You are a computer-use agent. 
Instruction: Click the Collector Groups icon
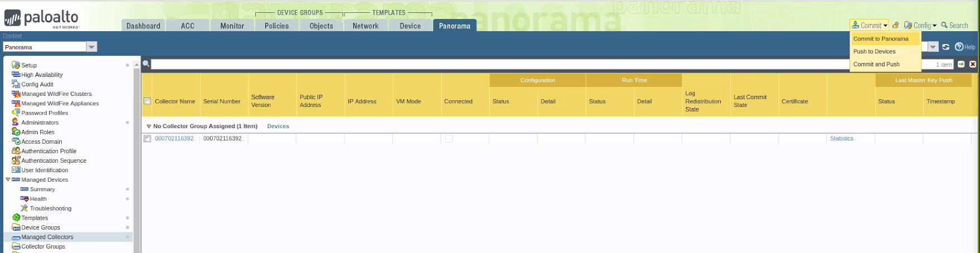point(16,246)
